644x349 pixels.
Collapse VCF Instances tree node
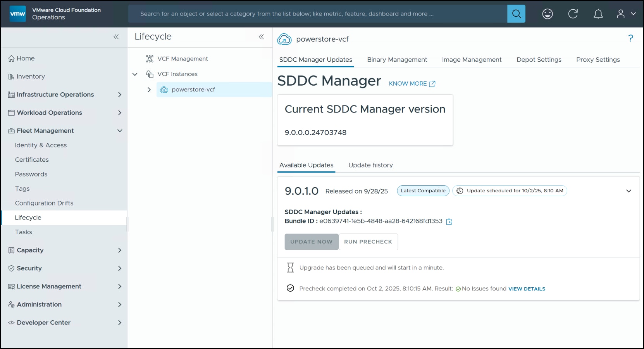tap(135, 74)
